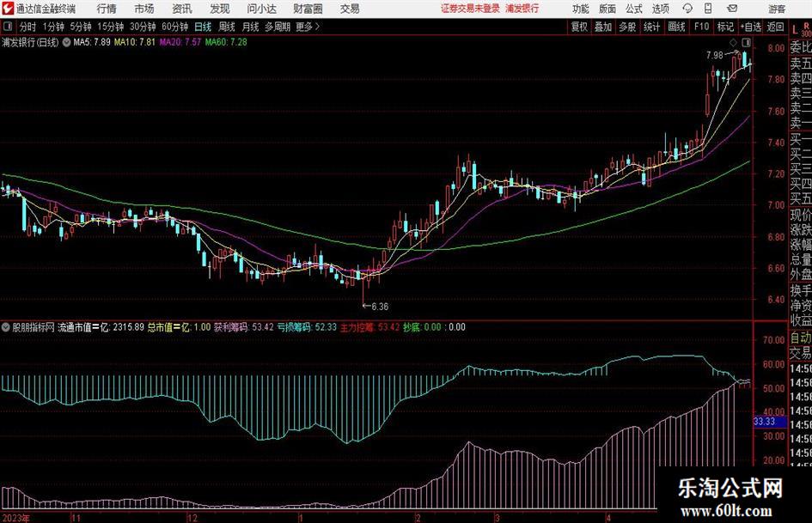
Task: Expand 股朋指标网 indicator dropdown arrow
Action: pos(6,327)
